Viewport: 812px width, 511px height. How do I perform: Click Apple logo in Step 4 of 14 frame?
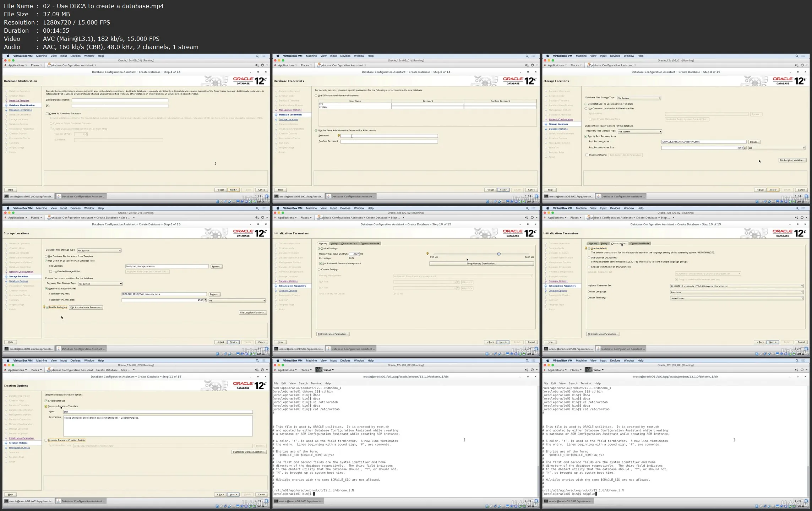tap(8, 56)
